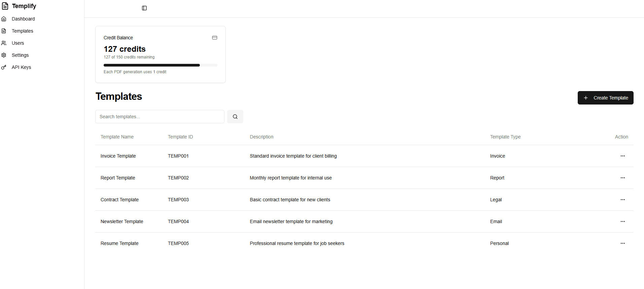Click the Users people icon
644x289 pixels.
tap(4, 43)
